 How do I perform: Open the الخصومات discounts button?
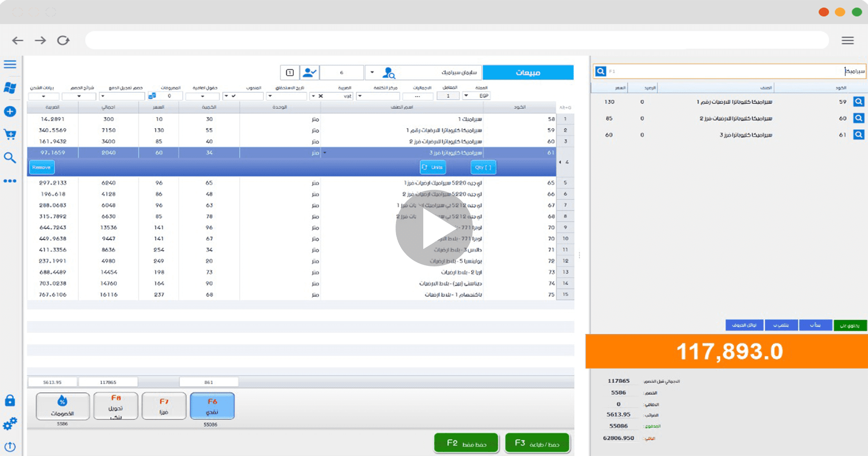[x=62, y=406]
